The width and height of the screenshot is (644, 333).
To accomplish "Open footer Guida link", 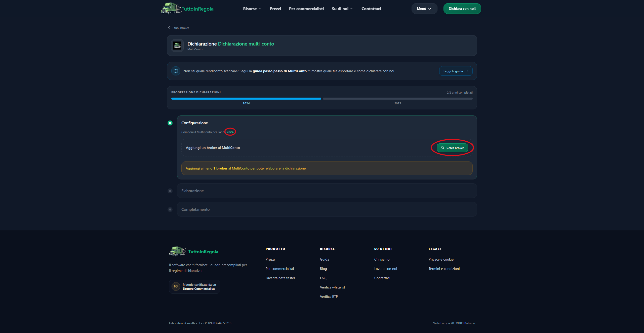I will point(325,259).
